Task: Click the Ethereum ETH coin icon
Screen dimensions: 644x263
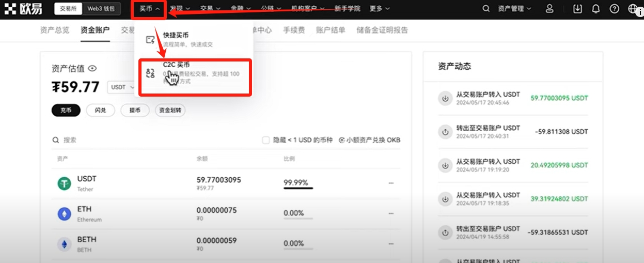Action: (x=64, y=214)
